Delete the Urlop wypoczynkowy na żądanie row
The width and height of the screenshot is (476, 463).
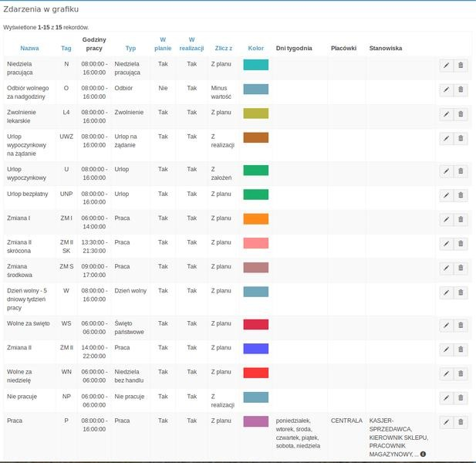click(461, 138)
